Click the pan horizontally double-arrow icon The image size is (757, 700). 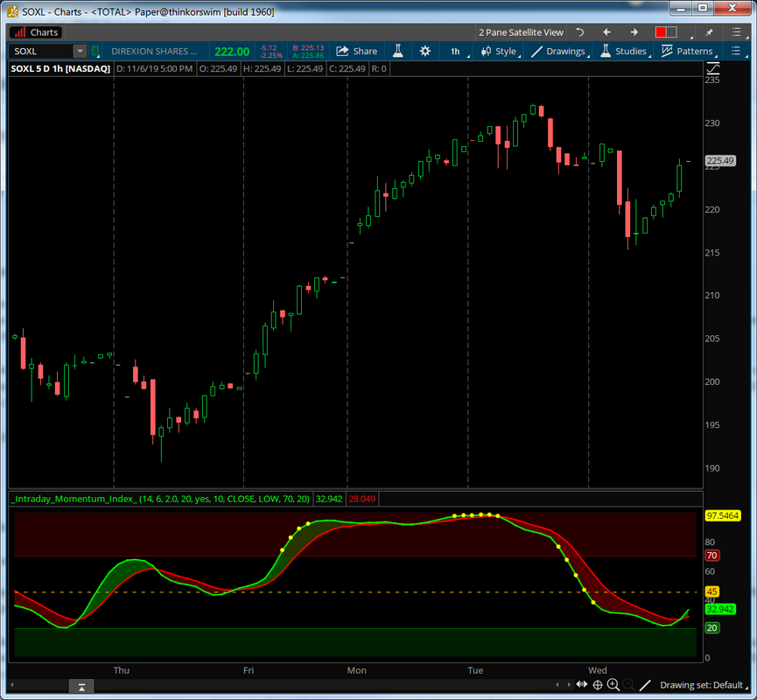click(582, 684)
